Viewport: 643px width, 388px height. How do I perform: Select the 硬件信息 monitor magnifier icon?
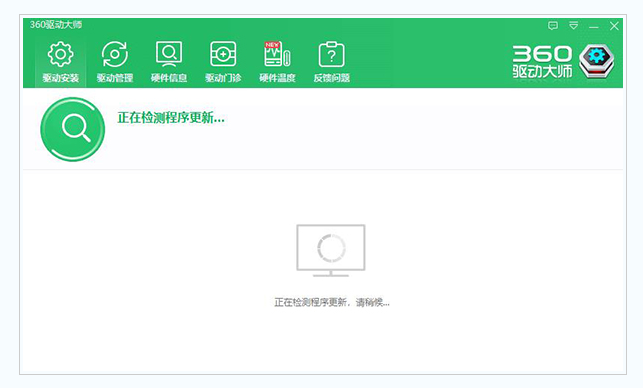coord(169,54)
